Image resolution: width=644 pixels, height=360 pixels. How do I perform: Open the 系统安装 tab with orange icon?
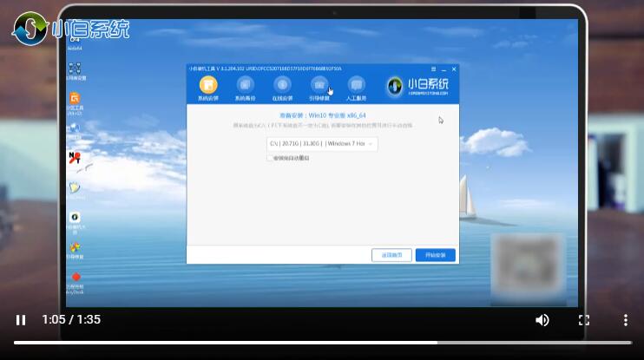208,88
